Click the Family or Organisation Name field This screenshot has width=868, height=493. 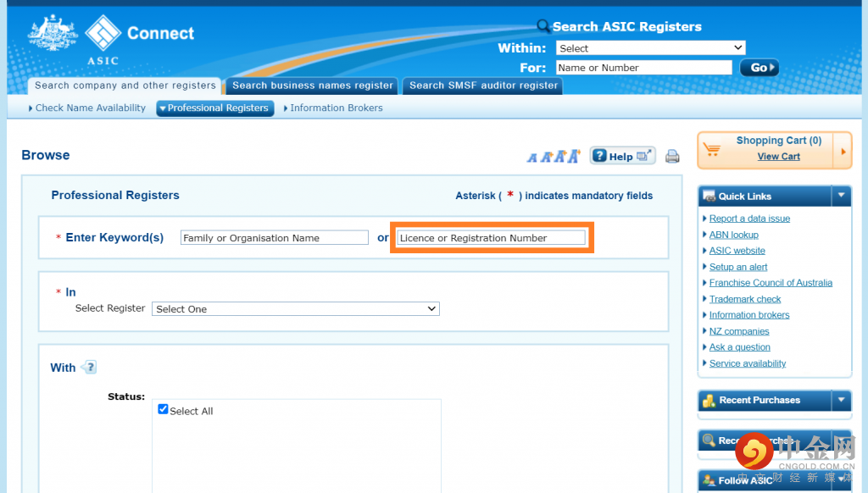coord(274,238)
